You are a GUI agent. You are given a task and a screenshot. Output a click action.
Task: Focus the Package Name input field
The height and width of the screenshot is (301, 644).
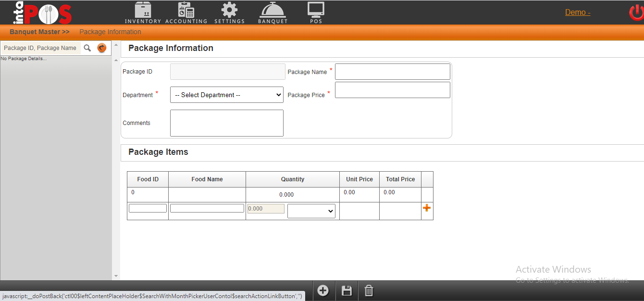coord(392,72)
